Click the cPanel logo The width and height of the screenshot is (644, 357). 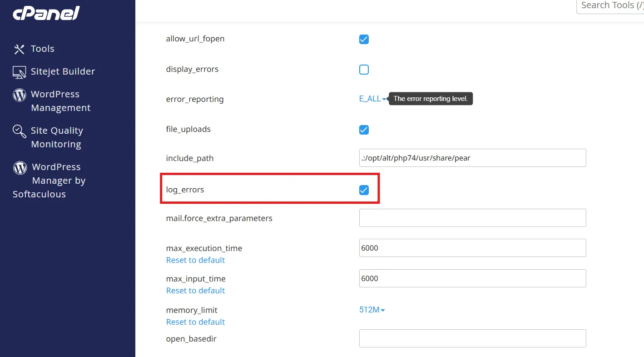tap(46, 14)
